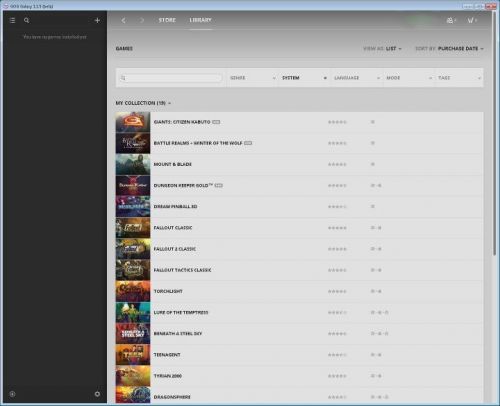Open the friends icon in the top bar

(x=451, y=20)
